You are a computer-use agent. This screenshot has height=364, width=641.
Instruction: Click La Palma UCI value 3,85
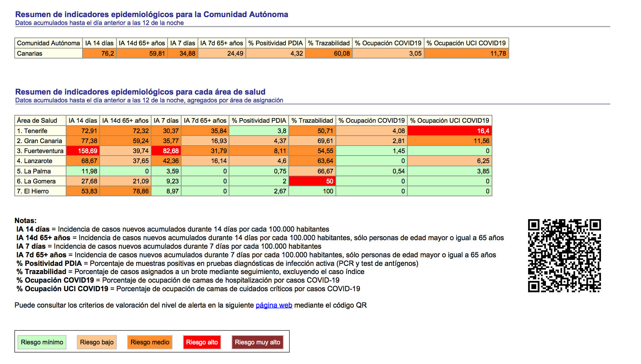coord(449,171)
